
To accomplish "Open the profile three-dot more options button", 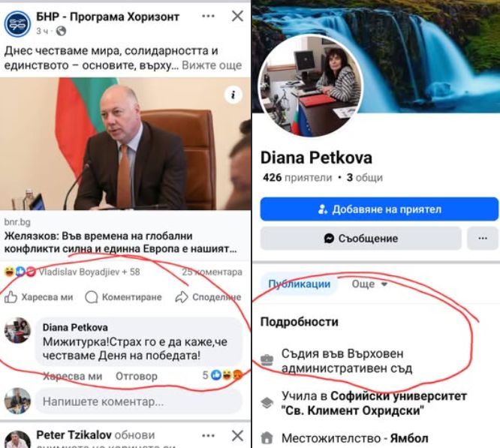I will pyautogui.click(x=483, y=239).
